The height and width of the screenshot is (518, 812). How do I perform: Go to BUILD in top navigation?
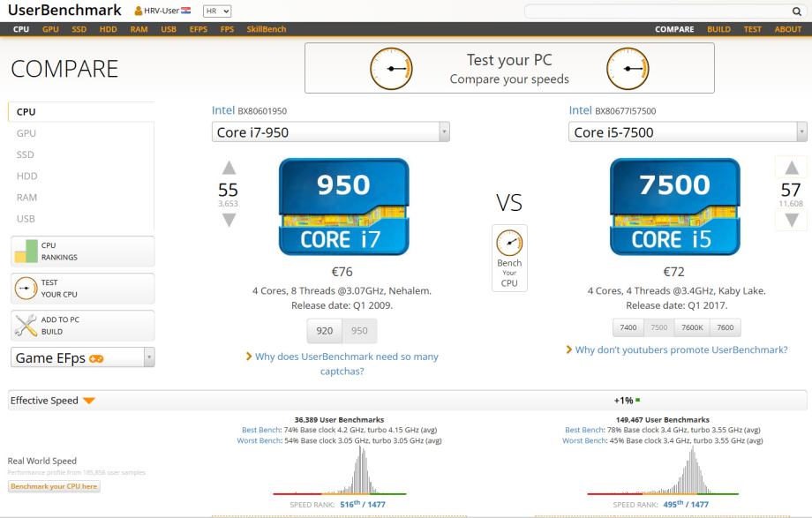tap(718, 29)
